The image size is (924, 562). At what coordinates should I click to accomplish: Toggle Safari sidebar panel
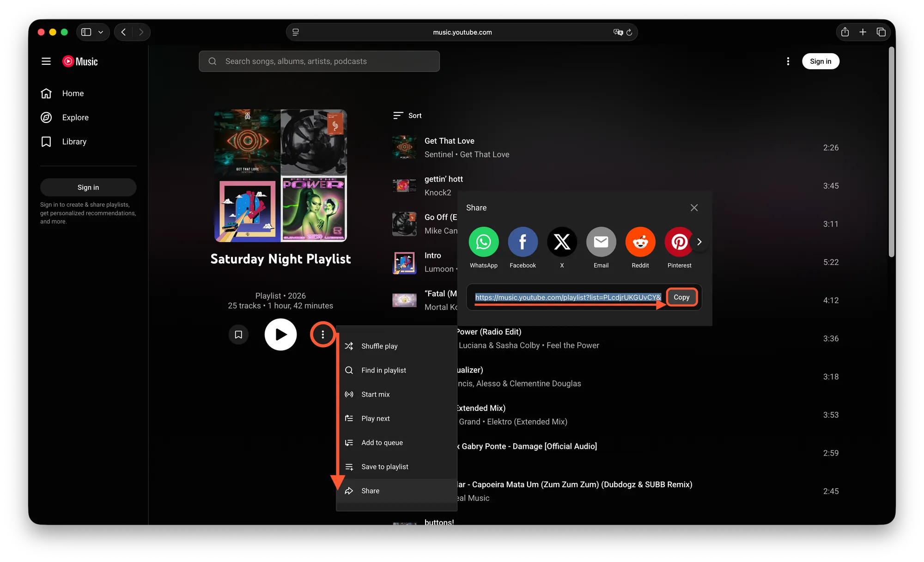coord(86,32)
